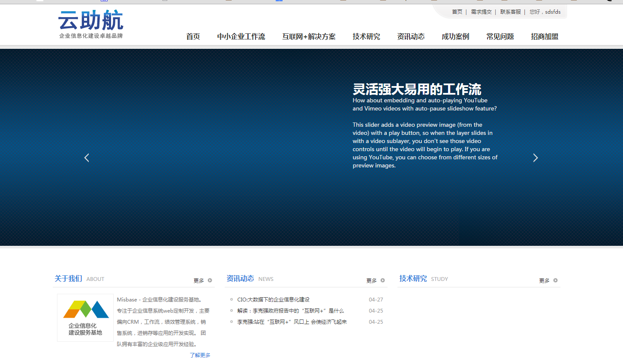Viewport: 623px width, 364px height.
Task: Open 资讯动态 in the main navigation
Action: [x=411, y=37]
